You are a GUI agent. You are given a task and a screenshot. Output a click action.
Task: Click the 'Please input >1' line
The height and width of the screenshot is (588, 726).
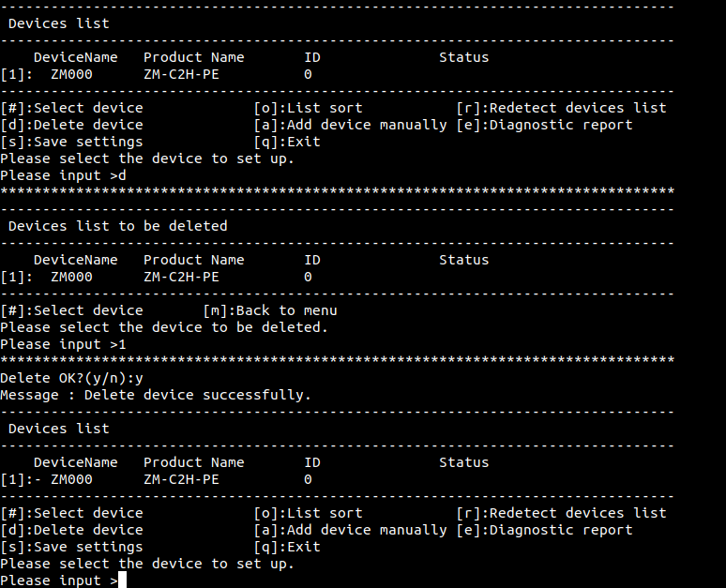63,344
